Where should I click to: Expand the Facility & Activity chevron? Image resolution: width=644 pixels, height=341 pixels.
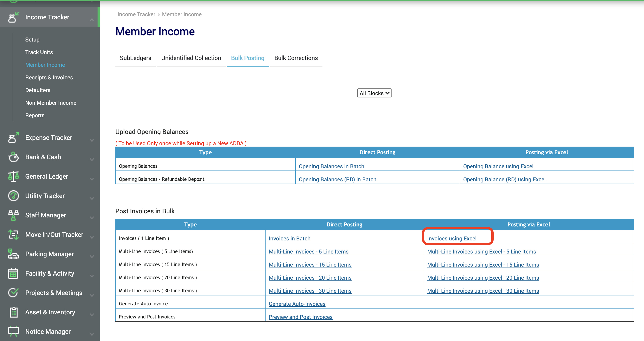92,276
